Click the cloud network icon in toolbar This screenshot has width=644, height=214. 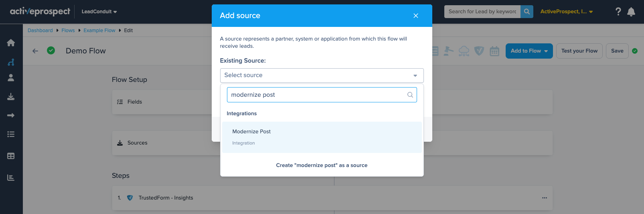pos(464,51)
